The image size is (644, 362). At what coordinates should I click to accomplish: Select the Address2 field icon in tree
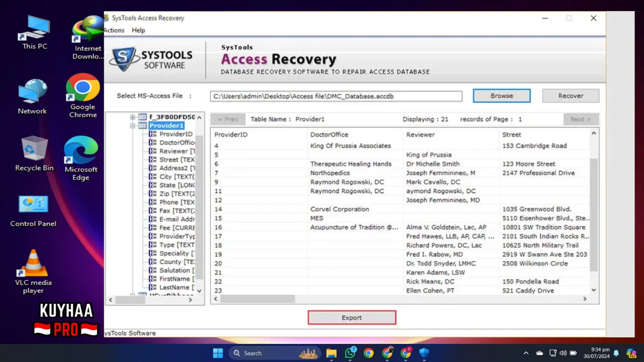153,168
